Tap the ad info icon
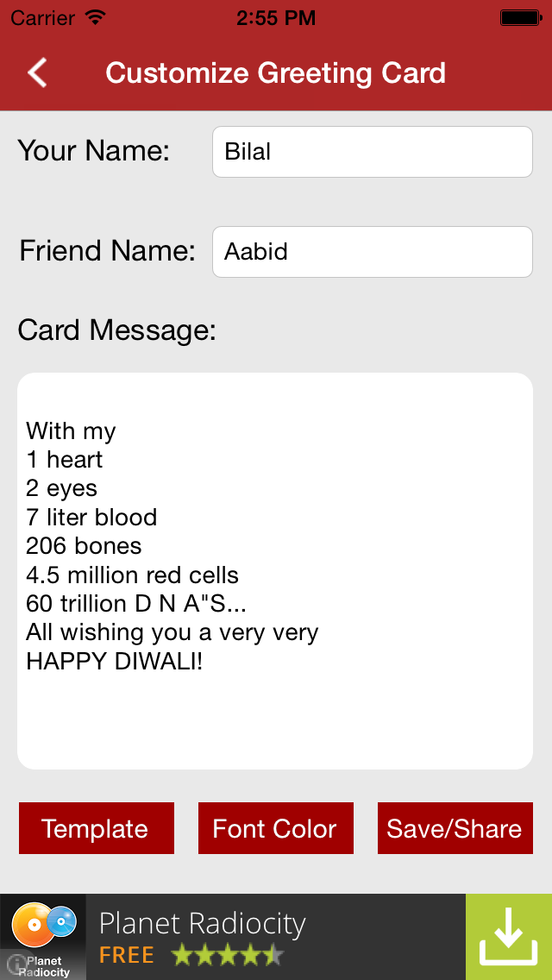 tap(15, 966)
